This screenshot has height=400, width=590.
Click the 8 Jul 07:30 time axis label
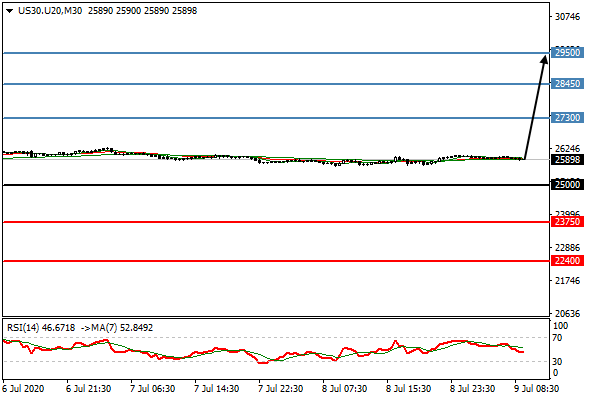point(344,389)
